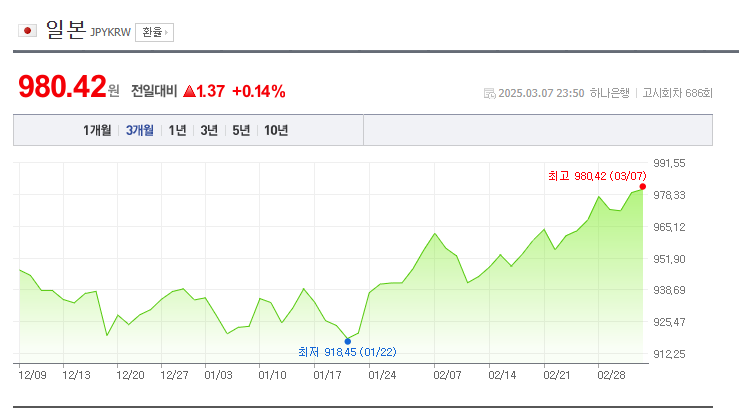Click the 고시회차 686회 text
Image resolution: width=739 pixels, height=420 pixels.
677,93
